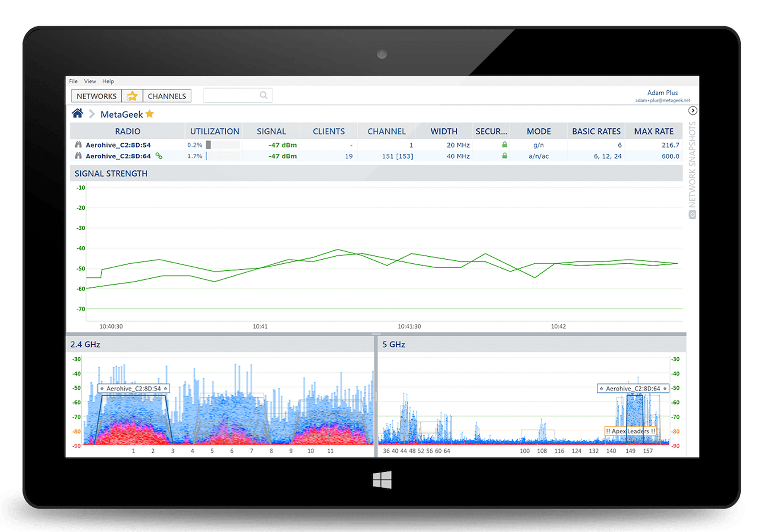Open the Adam Plus account name

662,93
